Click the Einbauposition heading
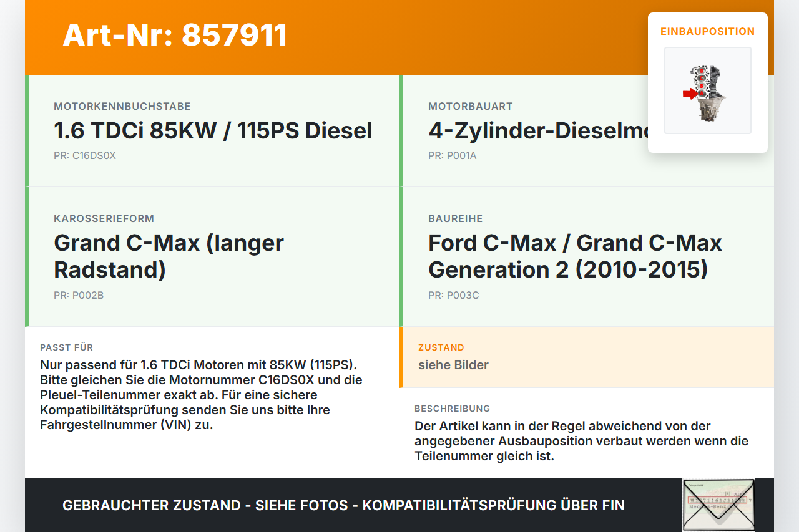The height and width of the screenshot is (532, 799). (x=708, y=31)
